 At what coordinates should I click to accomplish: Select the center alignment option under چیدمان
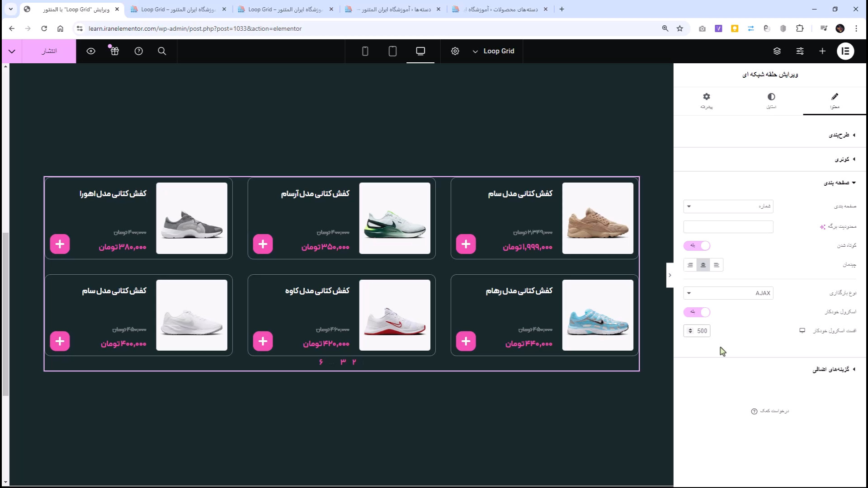[x=703, y=265]
